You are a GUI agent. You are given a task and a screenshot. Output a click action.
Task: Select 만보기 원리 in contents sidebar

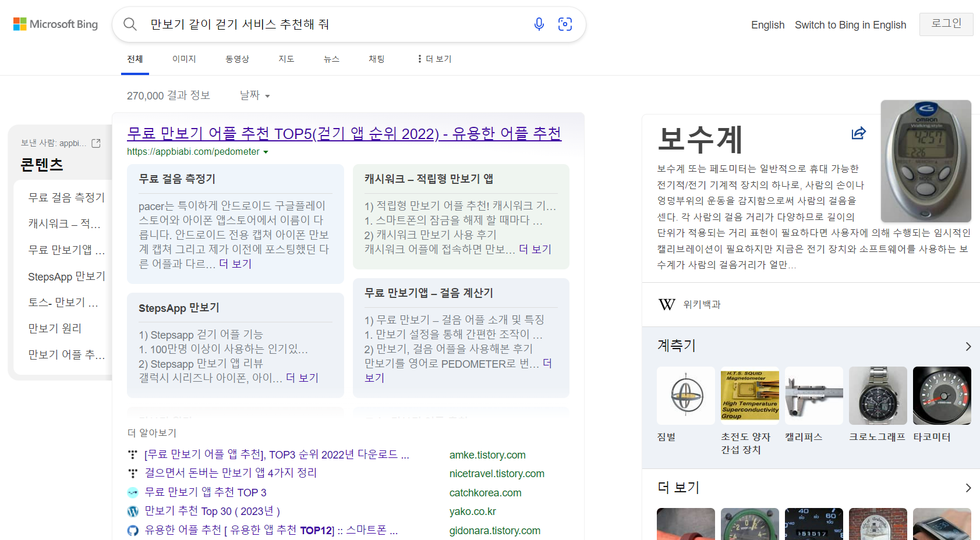click(x=55, y=328)
